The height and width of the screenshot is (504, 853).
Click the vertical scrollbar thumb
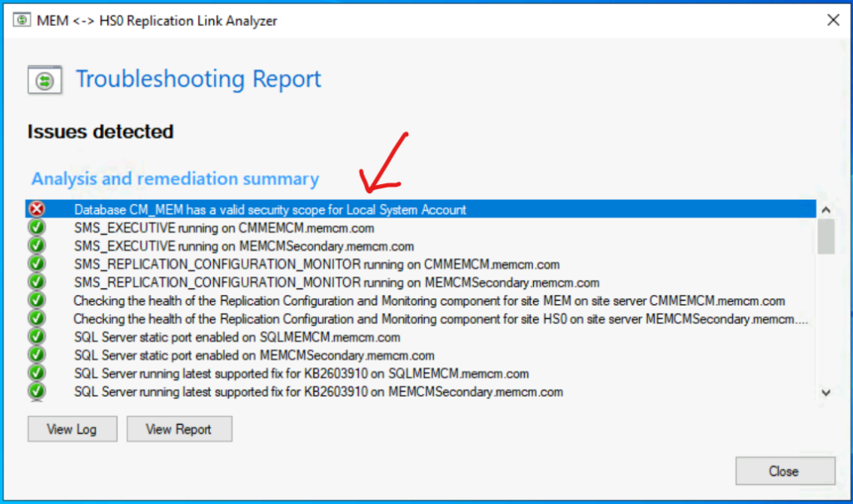tap(826, 237)
